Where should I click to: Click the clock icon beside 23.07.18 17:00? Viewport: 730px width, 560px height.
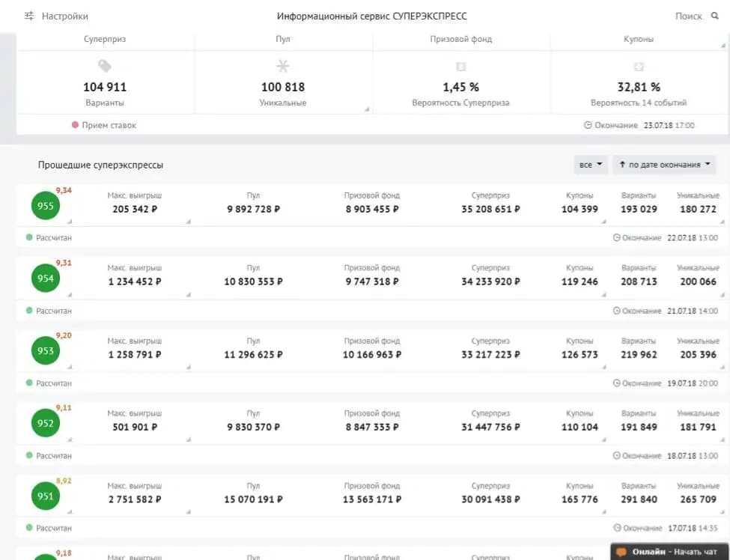point(588,125)
